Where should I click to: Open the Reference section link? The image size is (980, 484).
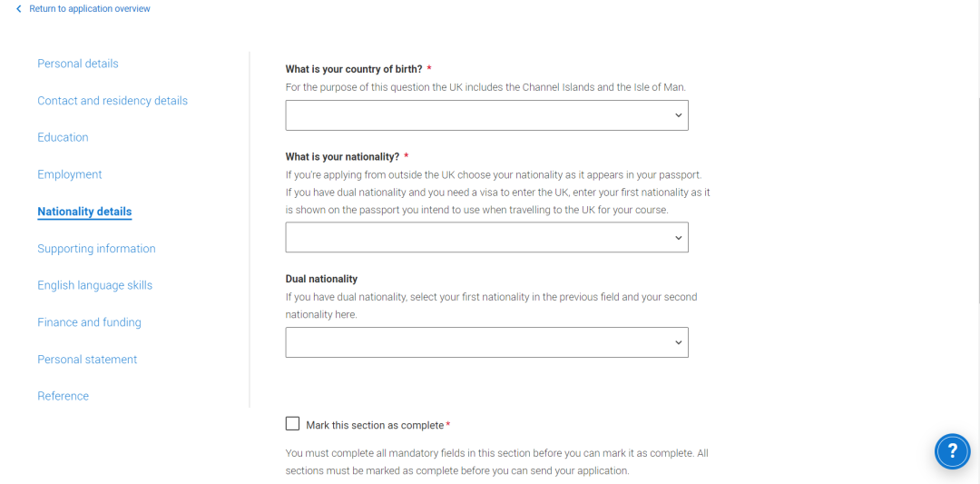tap(64, 396)
